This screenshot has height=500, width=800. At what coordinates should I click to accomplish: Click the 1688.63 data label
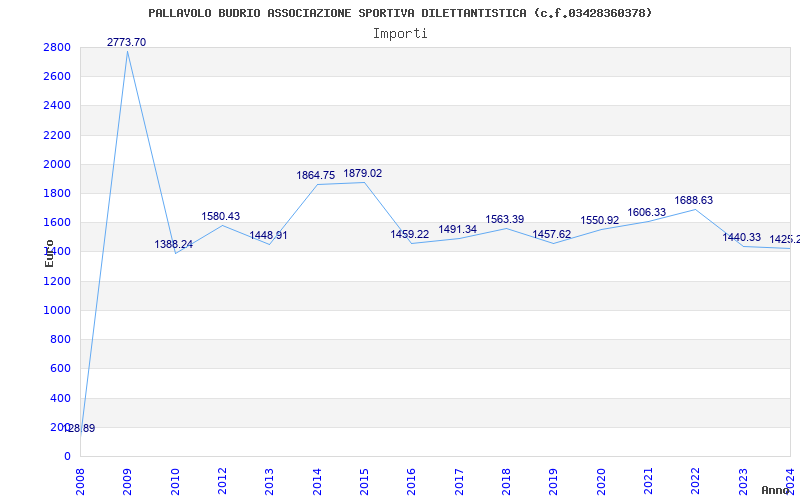694,201
